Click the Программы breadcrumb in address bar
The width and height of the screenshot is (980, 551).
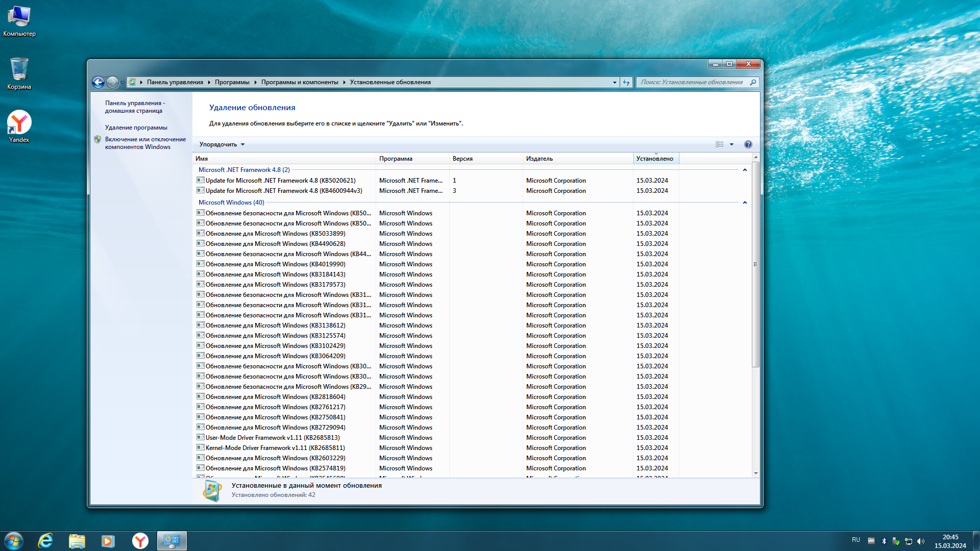click(232, 82)
